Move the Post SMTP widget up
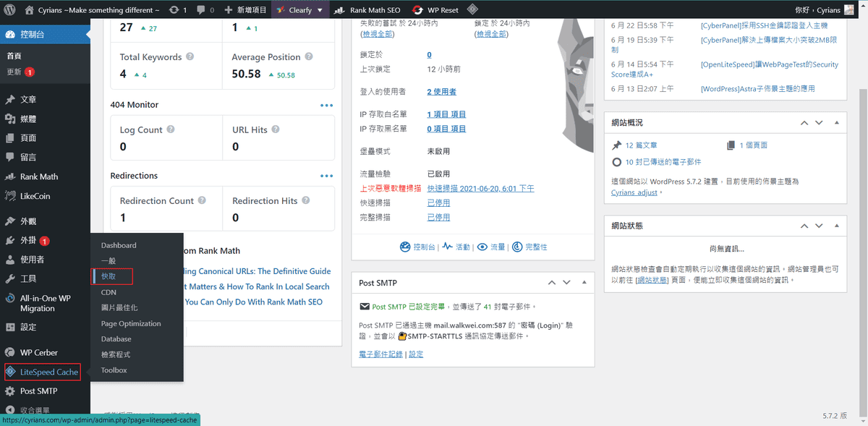 (x=552, y=283)
